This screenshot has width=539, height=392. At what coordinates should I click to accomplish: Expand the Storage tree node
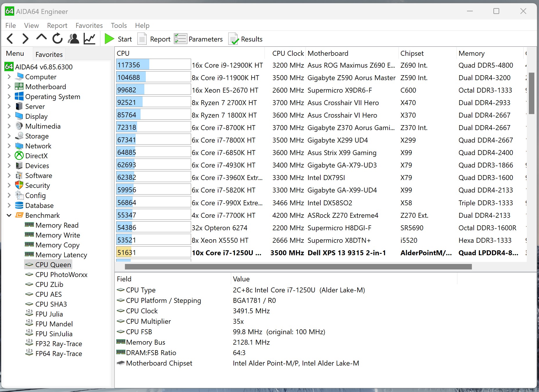click(9, 136)
